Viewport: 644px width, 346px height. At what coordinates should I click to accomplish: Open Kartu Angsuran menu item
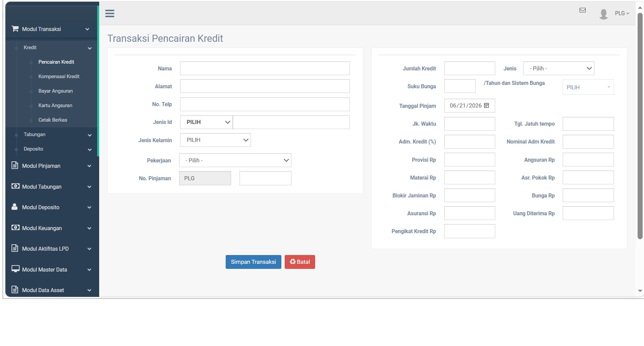[x=55, y=105]
